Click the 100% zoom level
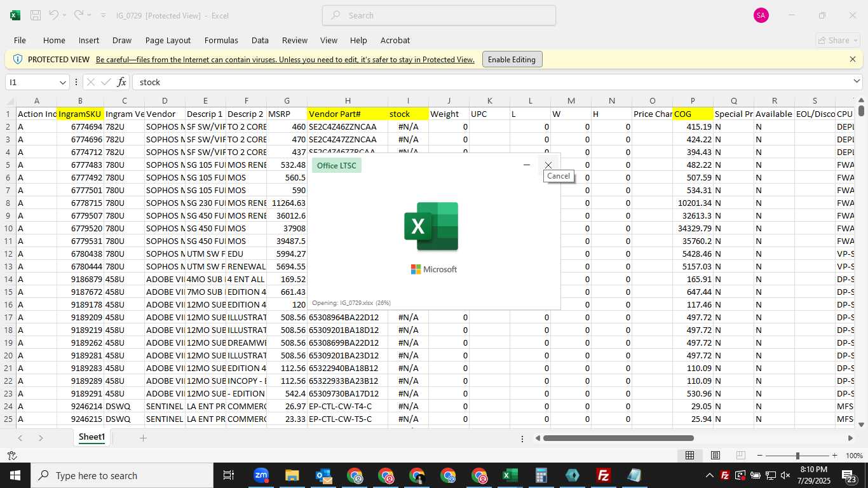This screenshot has width=868, height=488. [854, 456]
